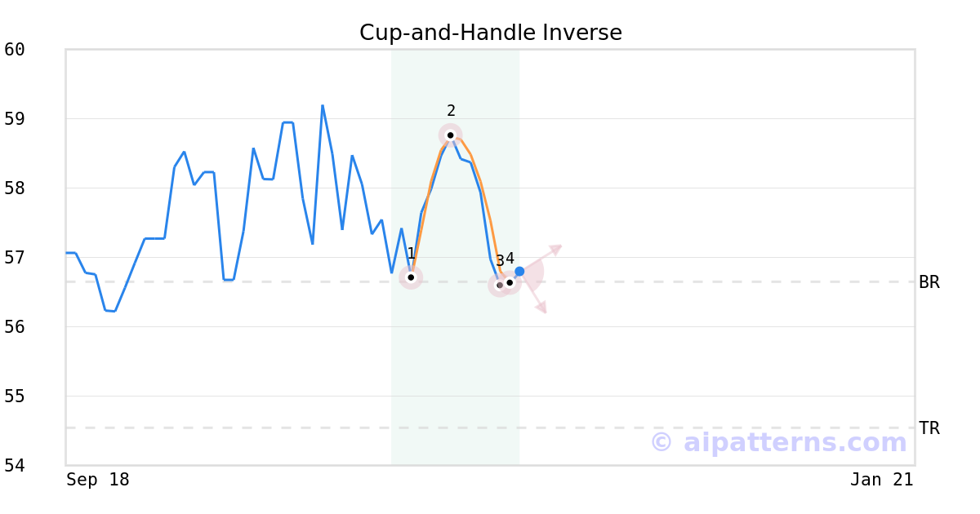Click the Sep 18 start date label

click(x=98, y=480)
